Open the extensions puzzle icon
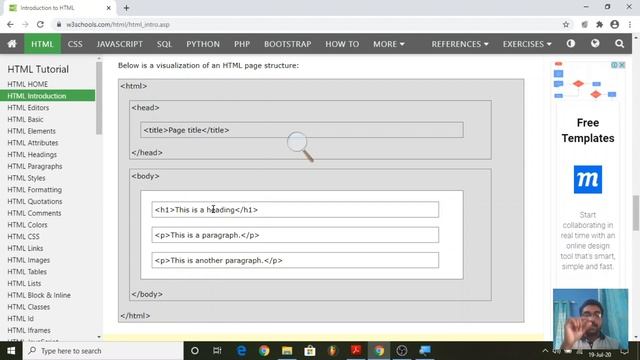The width and height of the screenshot is (640, 360). click(x=599, y=24)
